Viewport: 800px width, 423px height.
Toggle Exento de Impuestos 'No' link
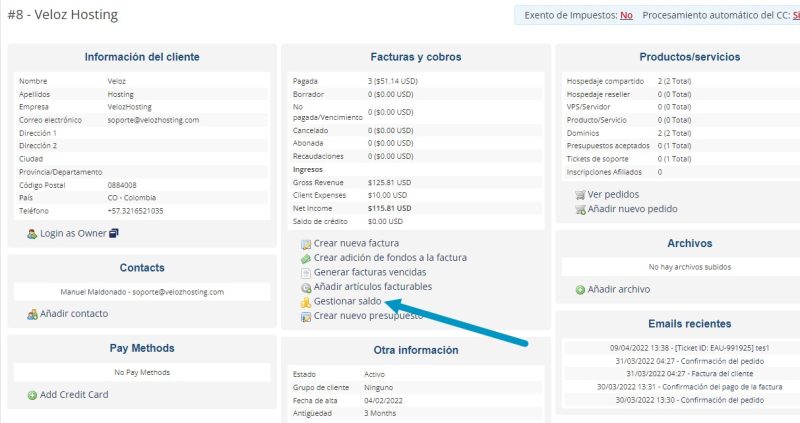click(627, 15)
